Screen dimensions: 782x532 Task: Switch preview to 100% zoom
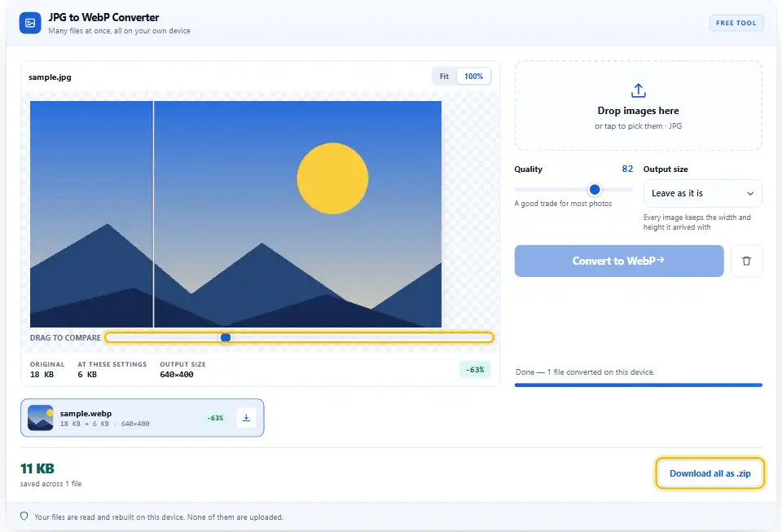point(473,77)
